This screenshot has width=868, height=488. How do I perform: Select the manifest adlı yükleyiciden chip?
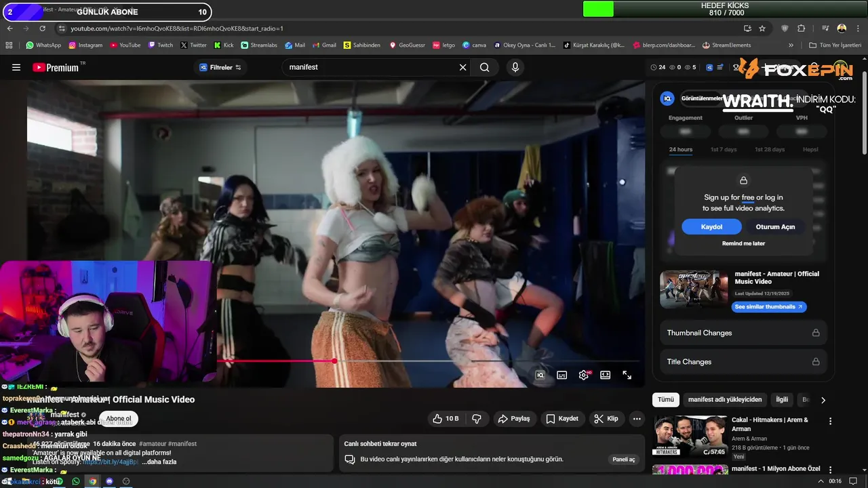(725, 400)
